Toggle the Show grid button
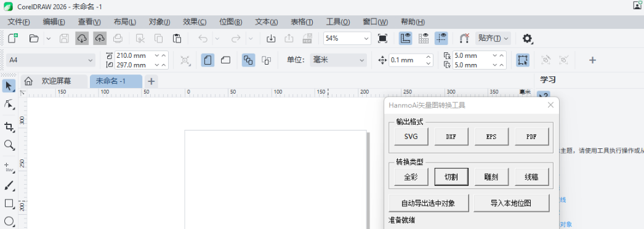The width and height of the screenshot is (644, 229). click(424, 39)
